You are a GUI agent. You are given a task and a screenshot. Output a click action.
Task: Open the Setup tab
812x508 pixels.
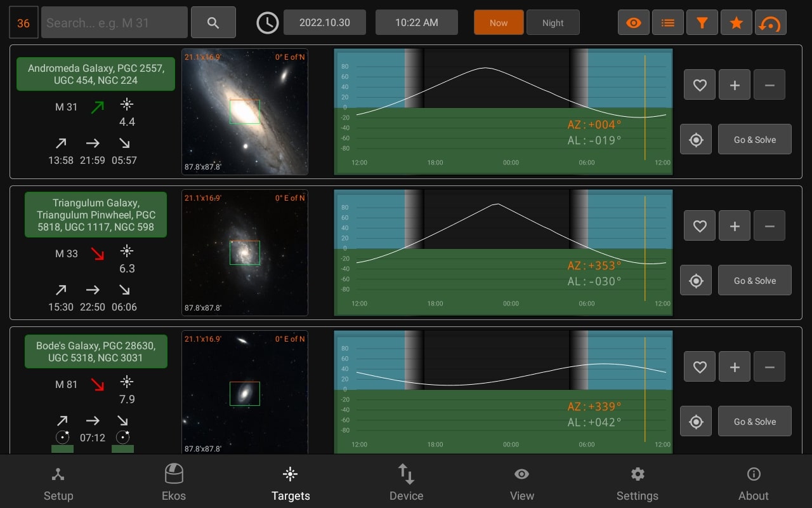point(58,483)
